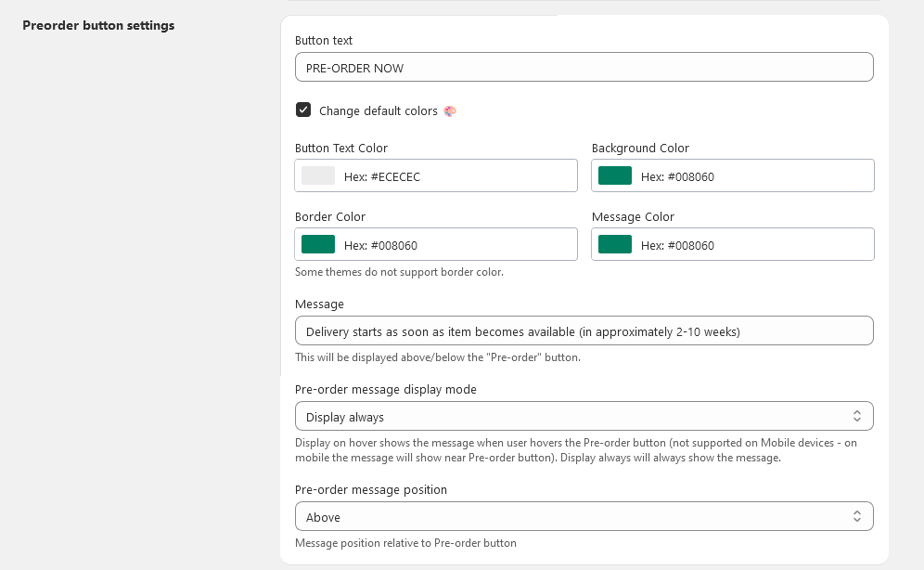Click the 'Change default colors' label text

(x=378, y=111)
